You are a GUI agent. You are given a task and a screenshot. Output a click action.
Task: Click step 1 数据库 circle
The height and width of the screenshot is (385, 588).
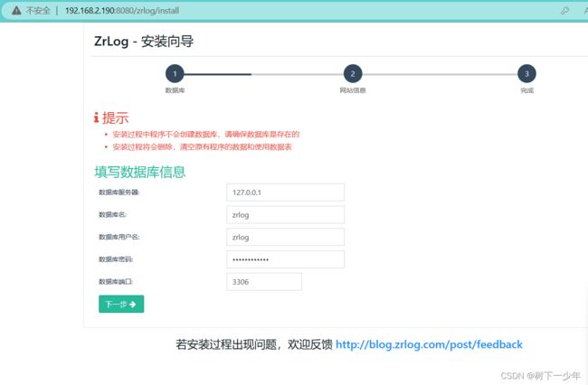[x=175, y=74]
